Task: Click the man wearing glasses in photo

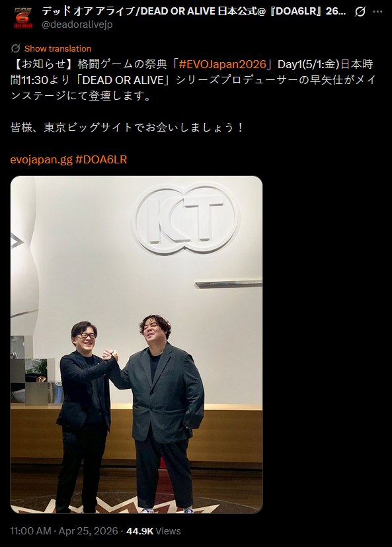Action: tap(85, 415)
